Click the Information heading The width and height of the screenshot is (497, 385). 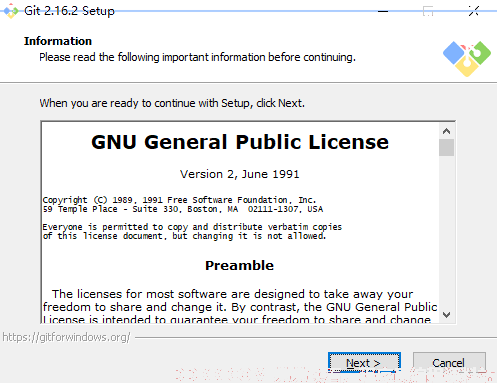[x=58, y=41]
